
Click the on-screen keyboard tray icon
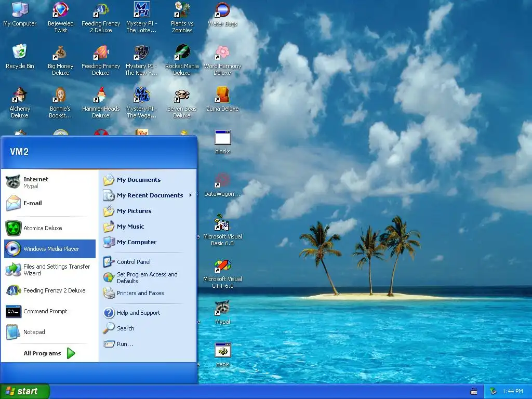tap(474, 392)
